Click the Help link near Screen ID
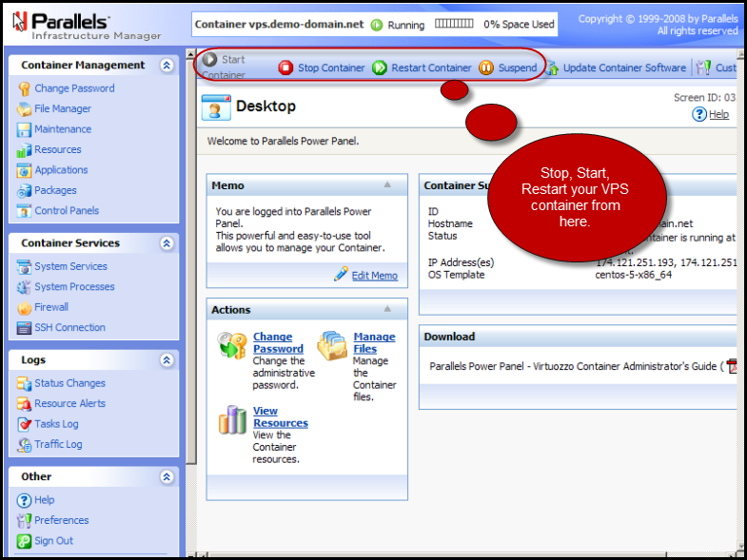 pos(718,114)
